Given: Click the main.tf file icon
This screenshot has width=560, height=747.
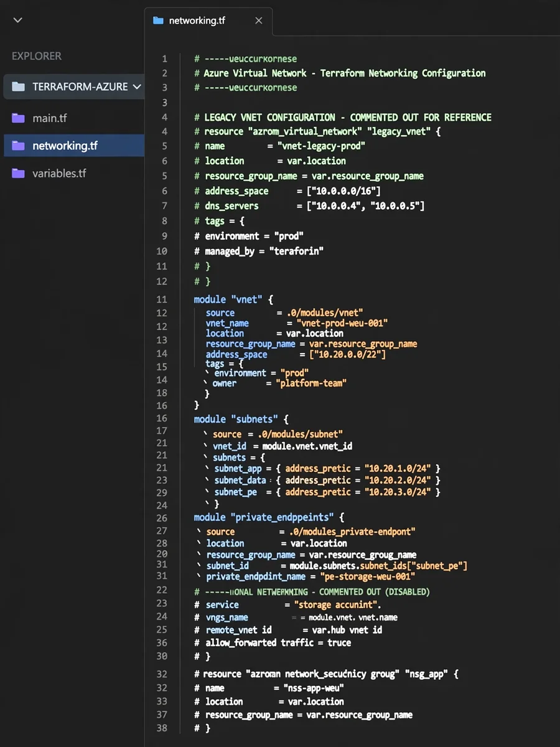Looking at the screenshot, I should (19, 118).
